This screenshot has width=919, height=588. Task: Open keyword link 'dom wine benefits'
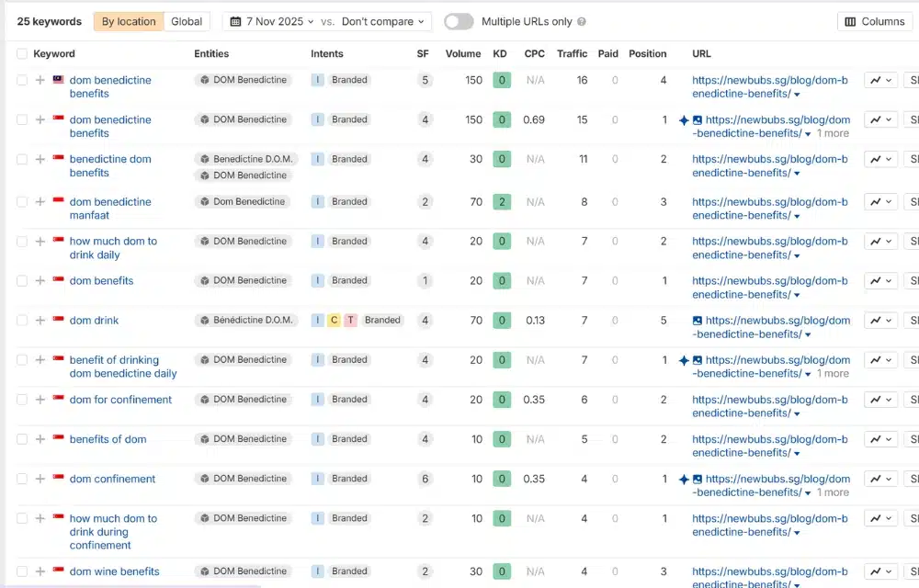point(114,571)
